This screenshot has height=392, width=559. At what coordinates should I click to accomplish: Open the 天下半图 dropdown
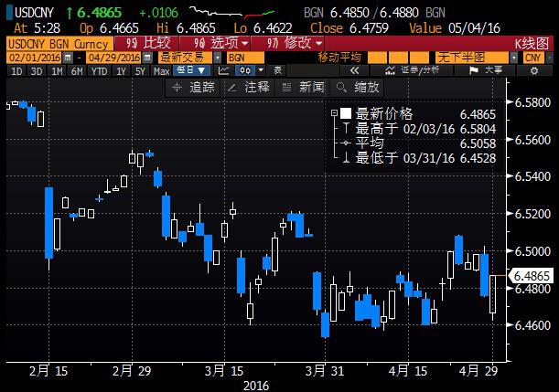(513, 58)
